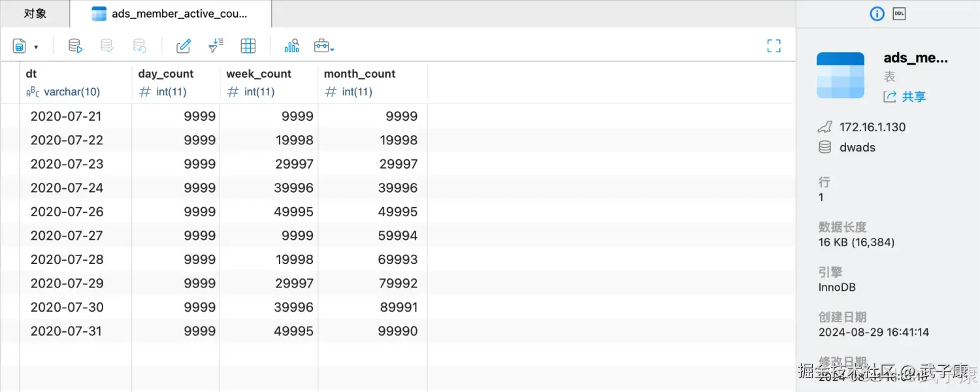Run the query with the execute icon

[74, 46]
